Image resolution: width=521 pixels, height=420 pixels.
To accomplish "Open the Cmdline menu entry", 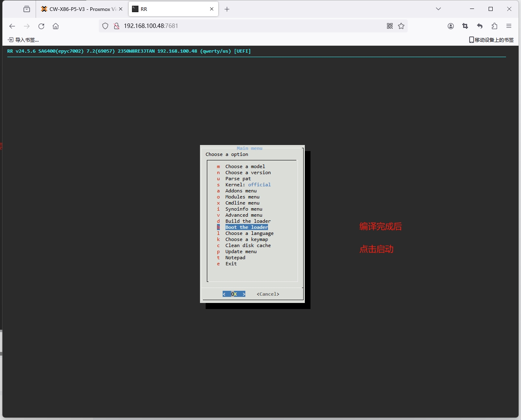I will tap(242, 203).
